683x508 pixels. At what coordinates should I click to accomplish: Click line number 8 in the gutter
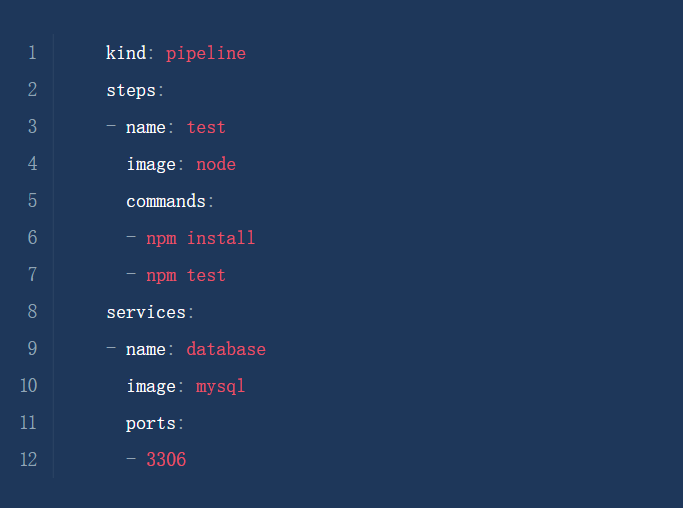[x=32, y=312]
